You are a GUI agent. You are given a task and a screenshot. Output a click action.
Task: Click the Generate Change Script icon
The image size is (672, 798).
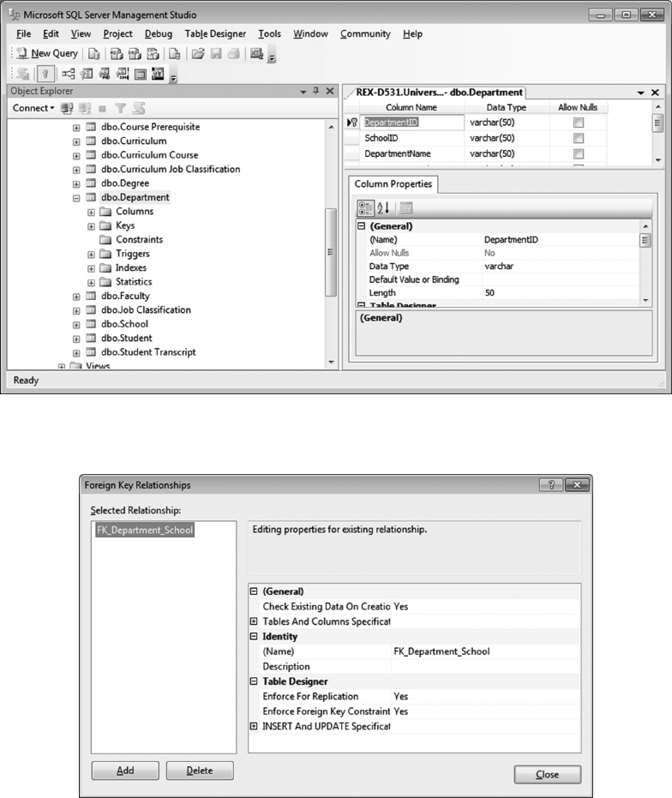(22, 74)
